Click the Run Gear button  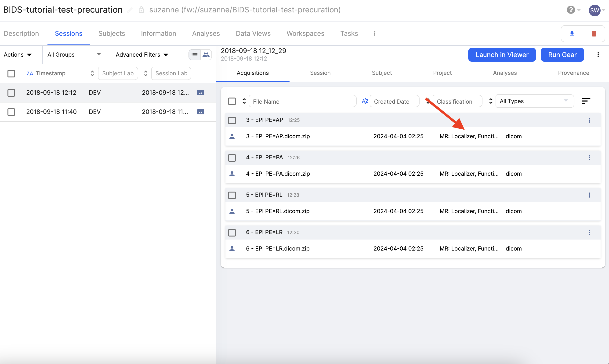(562, 55)
